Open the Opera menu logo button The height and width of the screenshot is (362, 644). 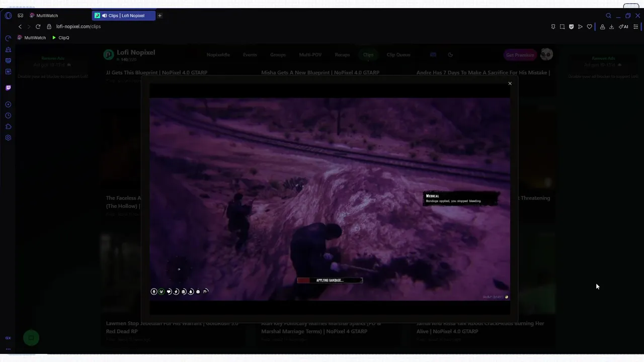(8, 16)
